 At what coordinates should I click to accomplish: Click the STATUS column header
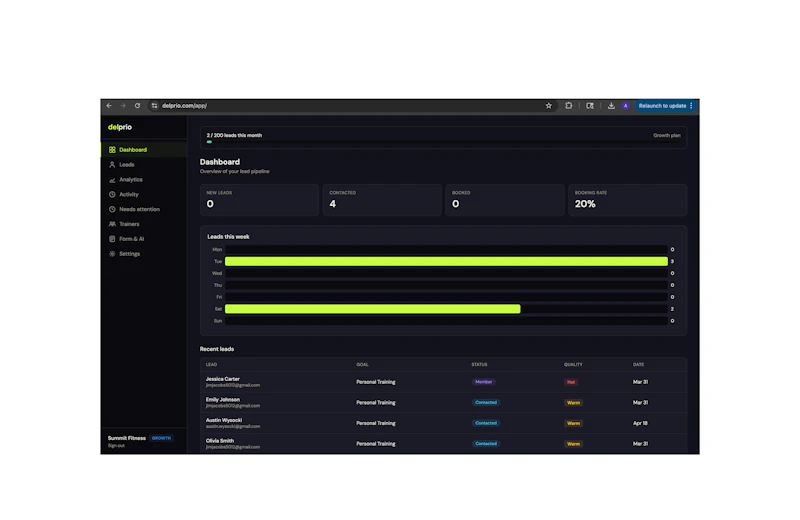479,364
